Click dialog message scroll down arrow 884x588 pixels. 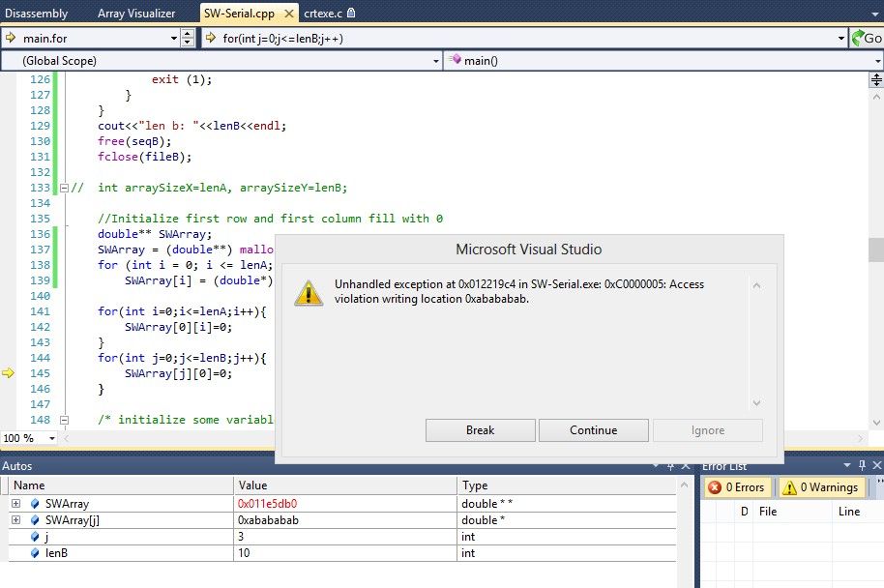756,402
